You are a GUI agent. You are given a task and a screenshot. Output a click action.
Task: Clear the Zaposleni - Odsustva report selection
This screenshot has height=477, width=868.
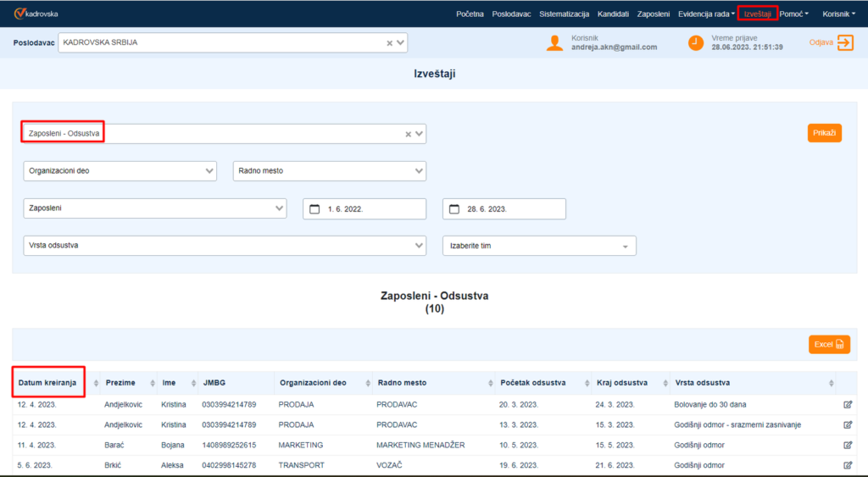408,134
